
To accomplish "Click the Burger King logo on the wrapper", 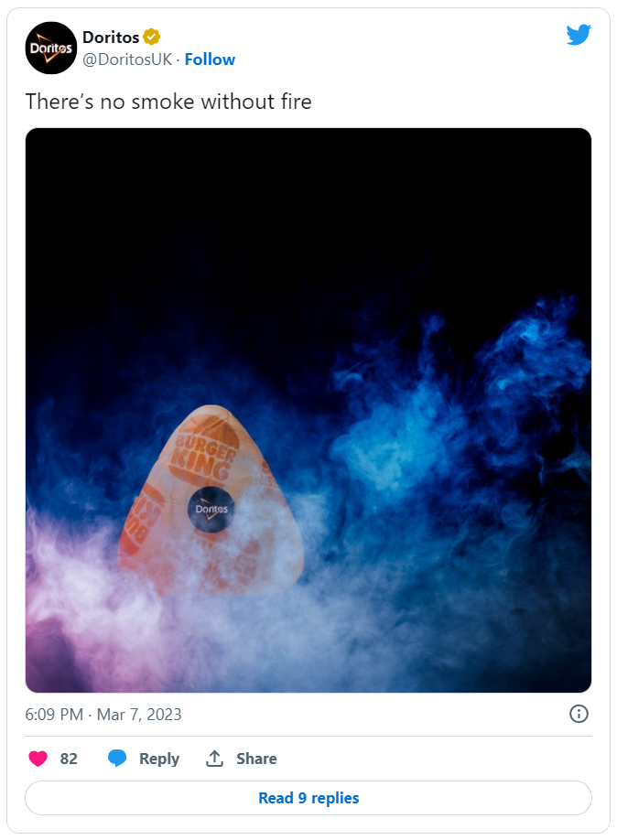I will pyautogui.click(x=204, y=449).
